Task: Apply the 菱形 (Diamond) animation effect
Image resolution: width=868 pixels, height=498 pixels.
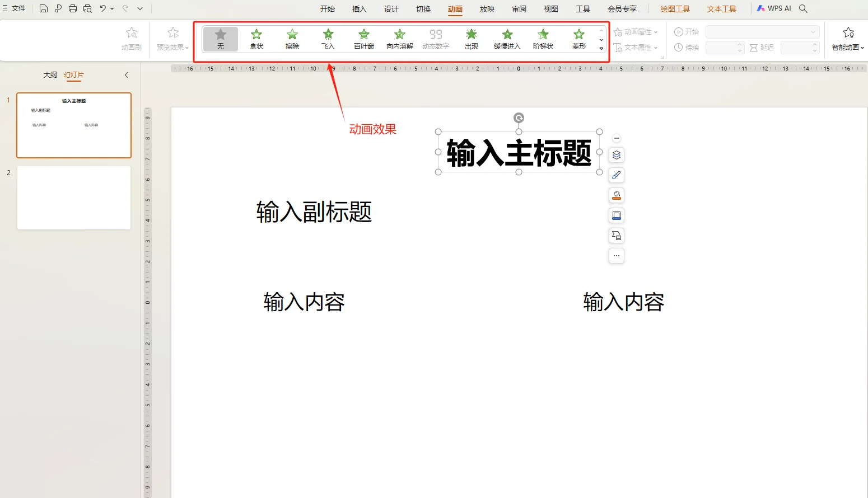Action: [578, 38]
